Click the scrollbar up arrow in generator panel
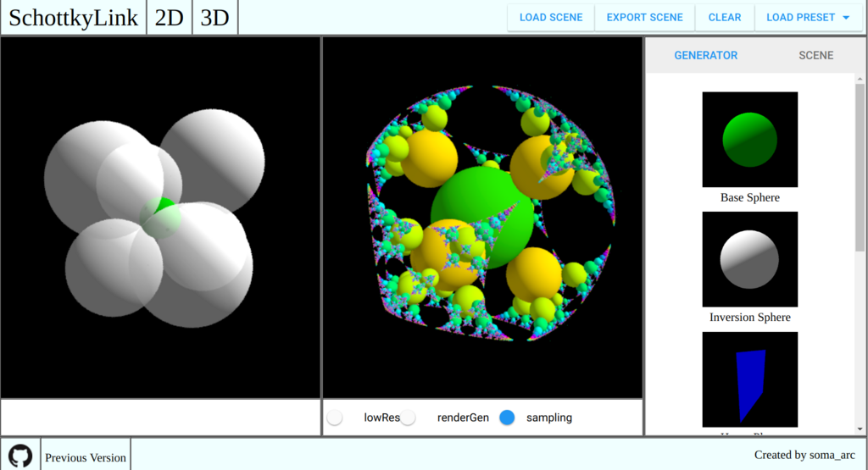The width and height of the screenshot is (868, 470). 860,79
